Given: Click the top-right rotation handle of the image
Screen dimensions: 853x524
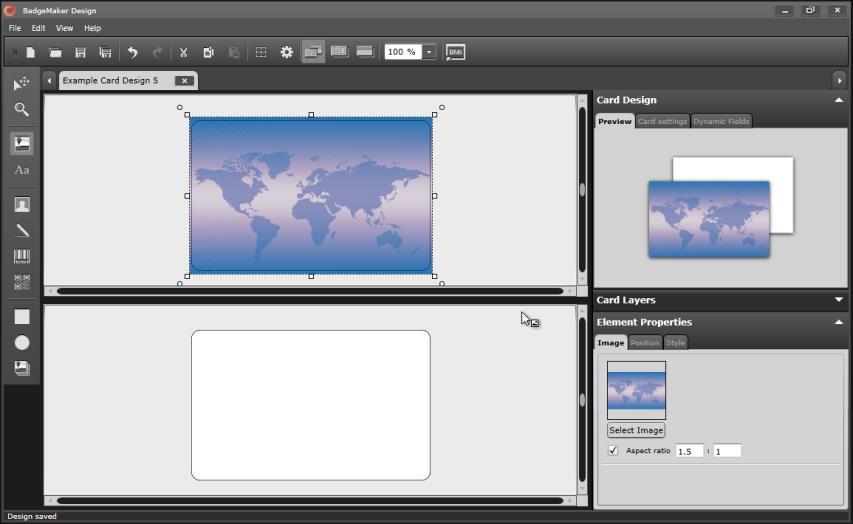Looking at the screenshot, I should pos(442,108).
